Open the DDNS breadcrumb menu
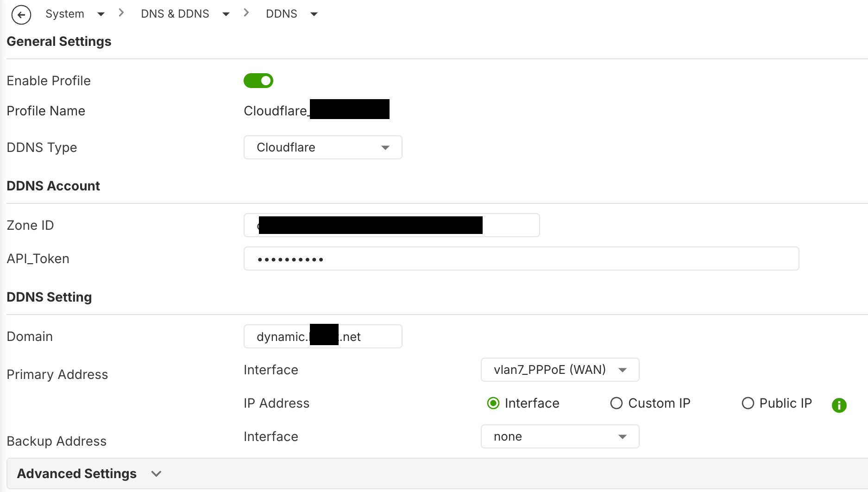Image resolution: width=868 pixels, height=492 pixels. pos(282,14)
